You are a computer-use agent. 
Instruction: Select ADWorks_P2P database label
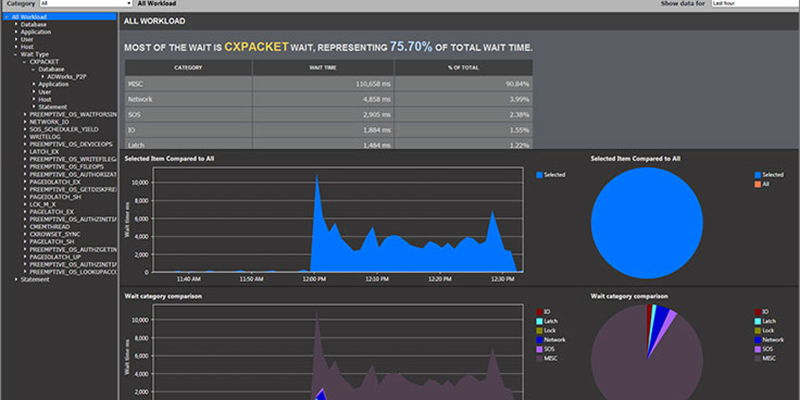(x=67, y=77)
